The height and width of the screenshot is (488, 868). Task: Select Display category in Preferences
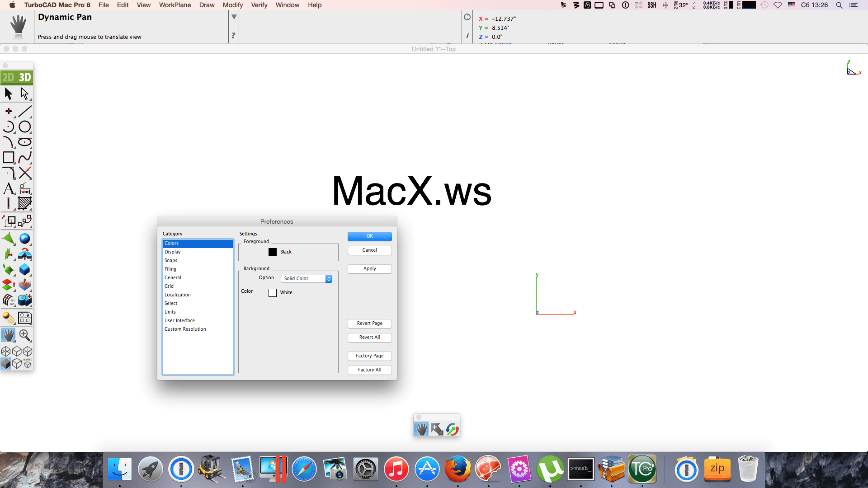tap(198, 252)
